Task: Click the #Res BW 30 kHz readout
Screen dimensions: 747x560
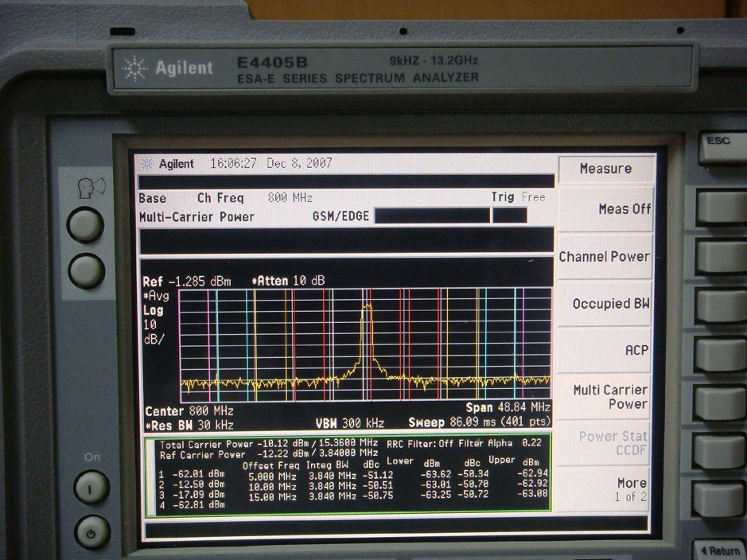Action: pos(189,425)
